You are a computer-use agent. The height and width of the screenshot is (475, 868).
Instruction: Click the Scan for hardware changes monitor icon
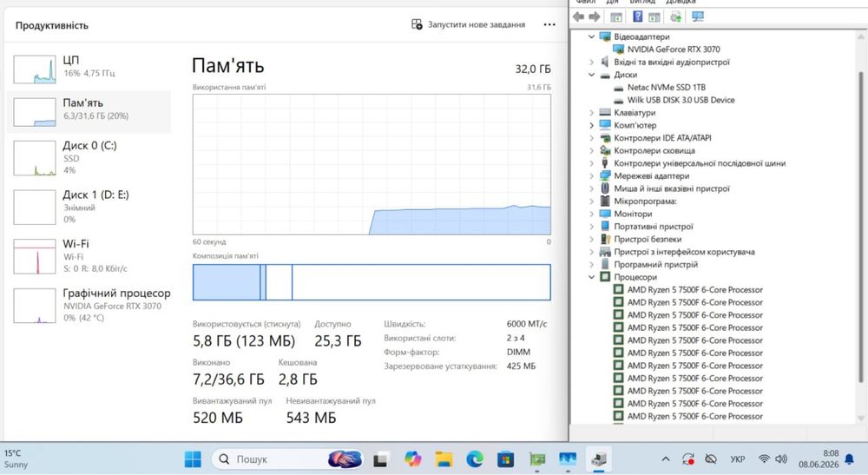[698, 16]
